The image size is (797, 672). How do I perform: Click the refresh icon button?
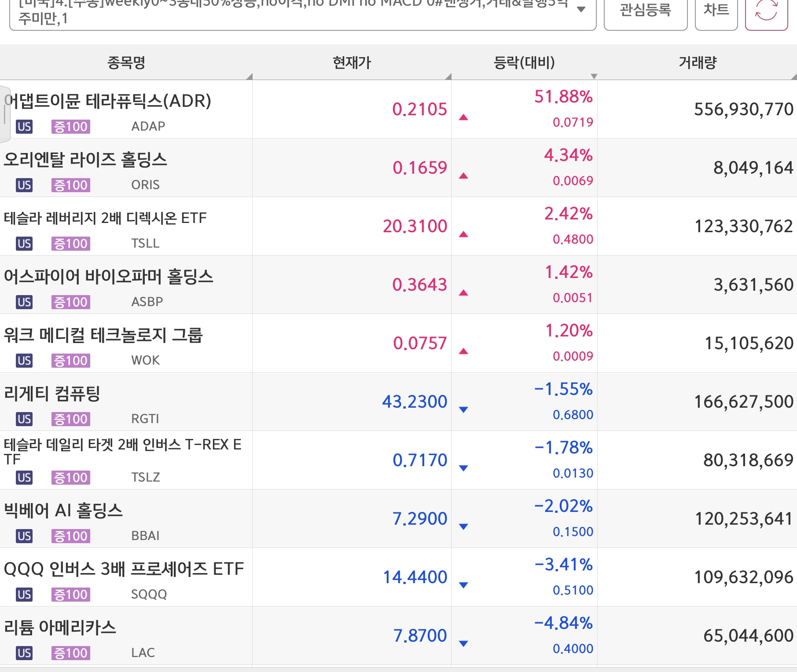pyautogui.click(x=766, y=11)
